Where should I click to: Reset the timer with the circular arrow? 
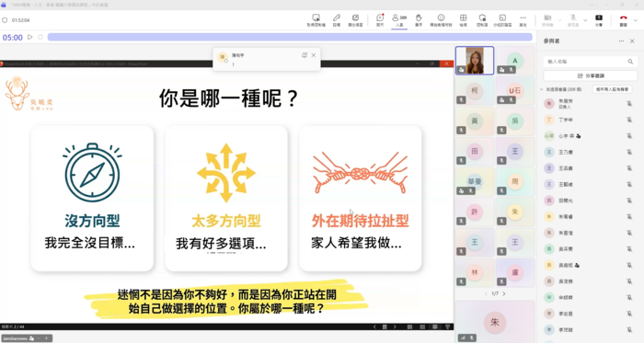coord(40,37)
